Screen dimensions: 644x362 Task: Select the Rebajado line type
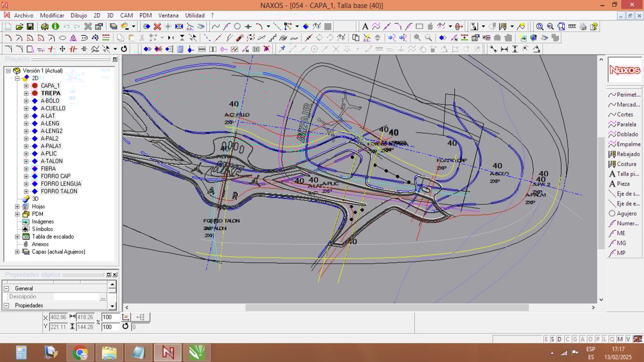[x=625, y=154]
